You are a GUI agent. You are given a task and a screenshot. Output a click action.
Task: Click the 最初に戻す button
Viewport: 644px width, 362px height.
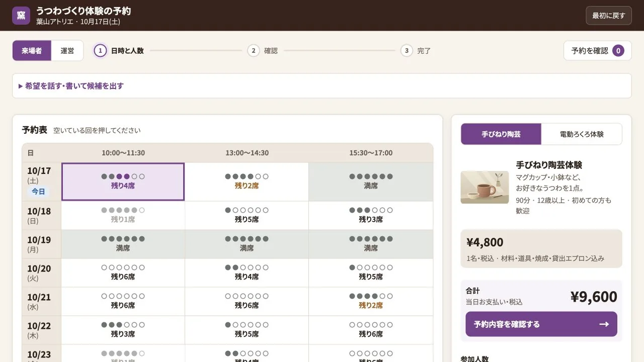[608, 16]
